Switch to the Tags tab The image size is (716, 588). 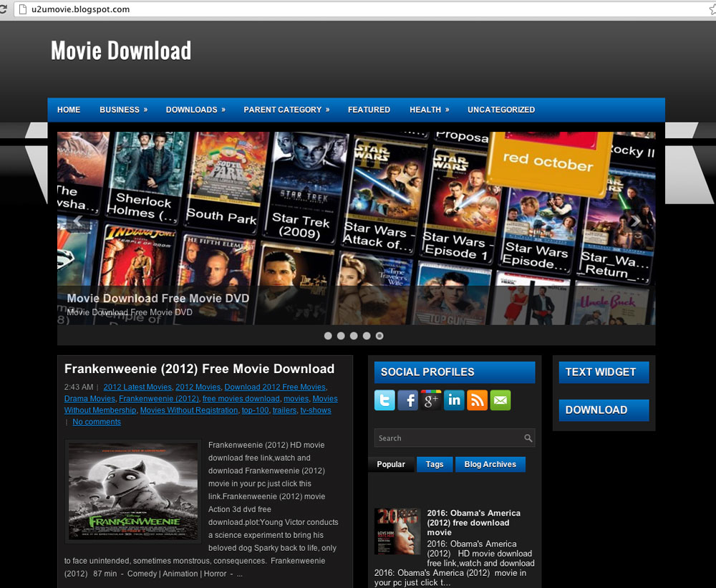point(435,464)
